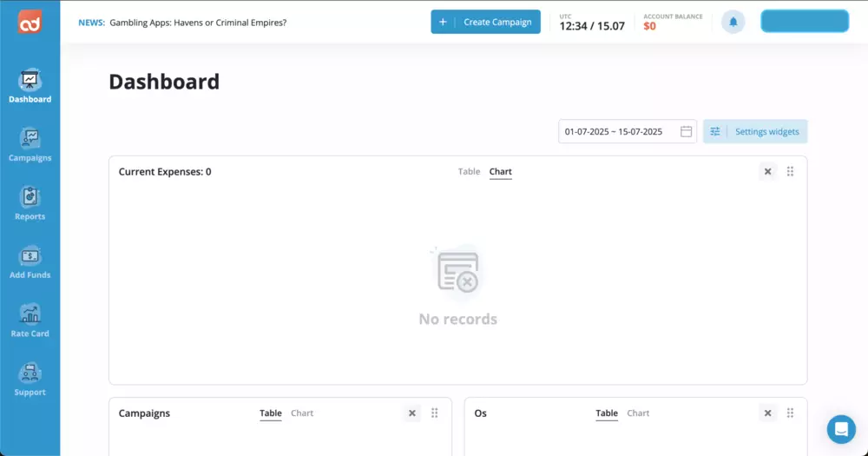Click the UTC time 12:34 / 15.07

pos(592,26)
